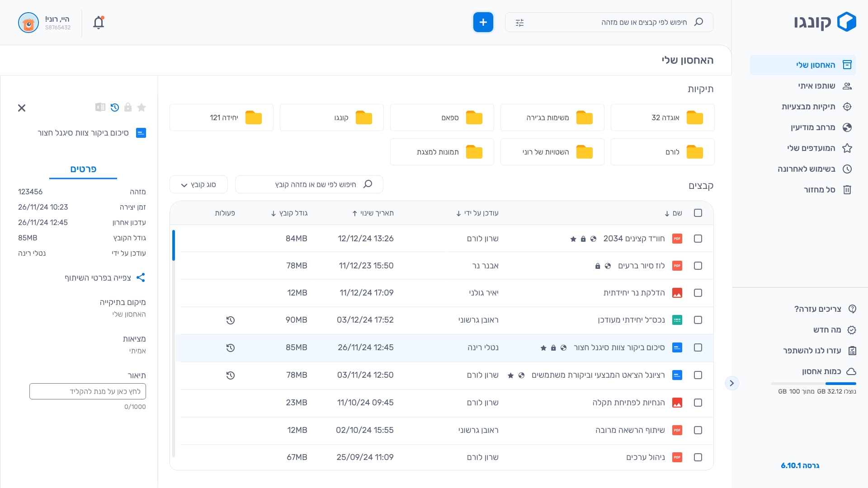Click version history icon for נכס״ל יחידתי row
Screen dimensions: 868x488
(x=231, y=320)
